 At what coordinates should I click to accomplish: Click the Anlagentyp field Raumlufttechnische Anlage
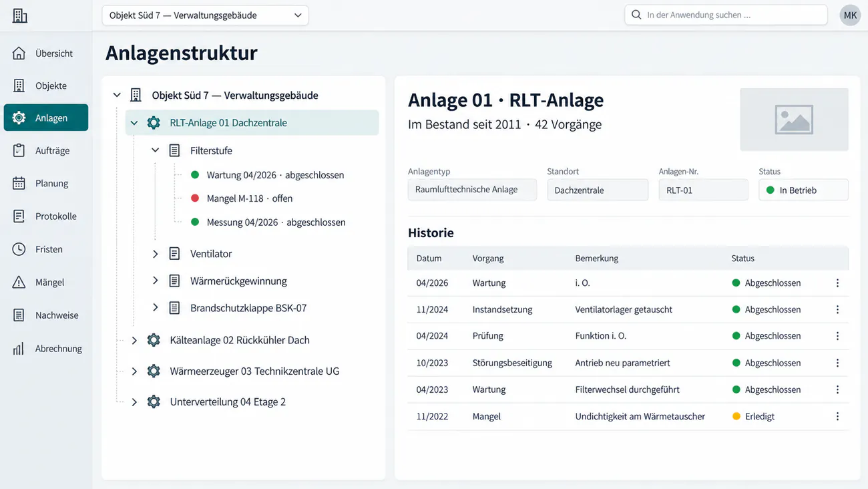pos(472,190)
